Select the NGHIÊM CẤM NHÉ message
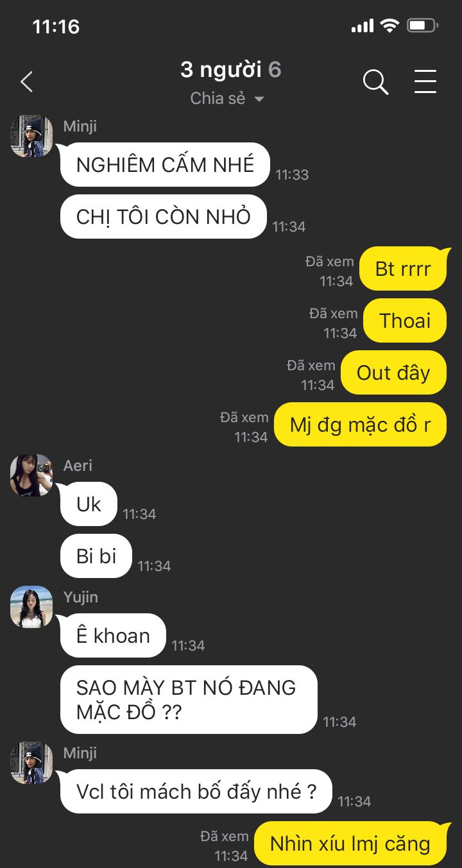The height and width of the screenshot is (868, 462). coord(165,165)
